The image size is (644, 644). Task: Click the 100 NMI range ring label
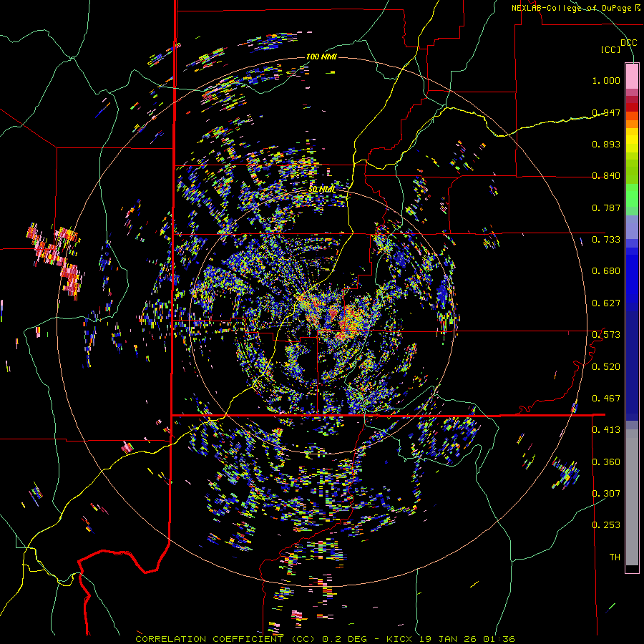point(321,57)
